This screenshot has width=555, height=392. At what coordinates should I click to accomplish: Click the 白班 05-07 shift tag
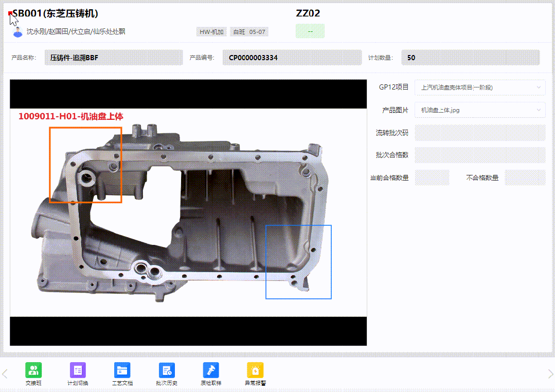(249, 32)
